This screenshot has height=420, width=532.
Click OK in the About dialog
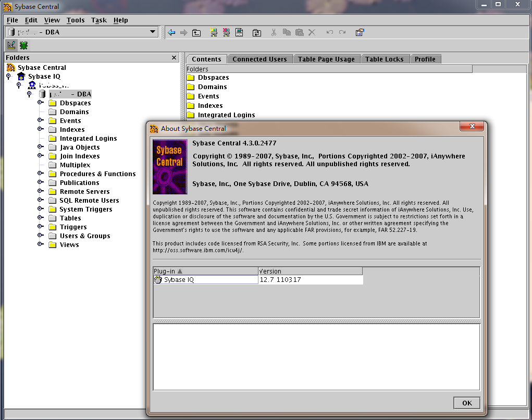(x=467, y=403)
